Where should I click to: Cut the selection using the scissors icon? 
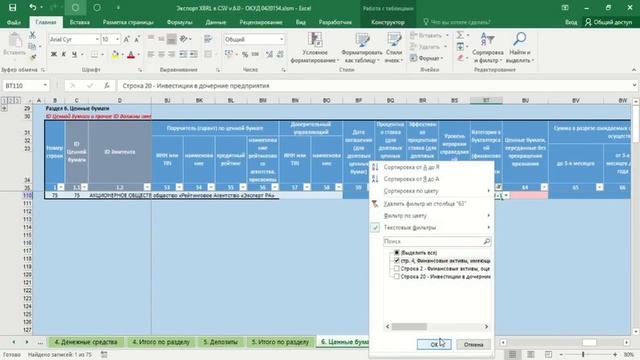coord(32,36)
